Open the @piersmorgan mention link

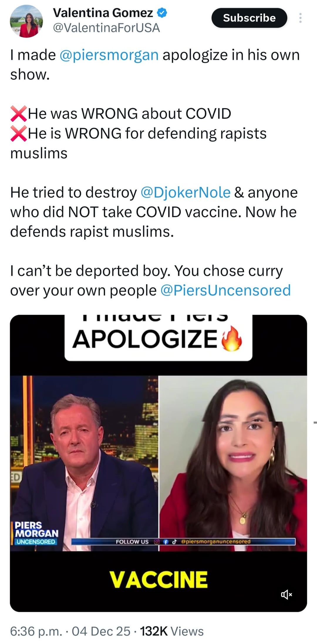(x=109, y=55)
